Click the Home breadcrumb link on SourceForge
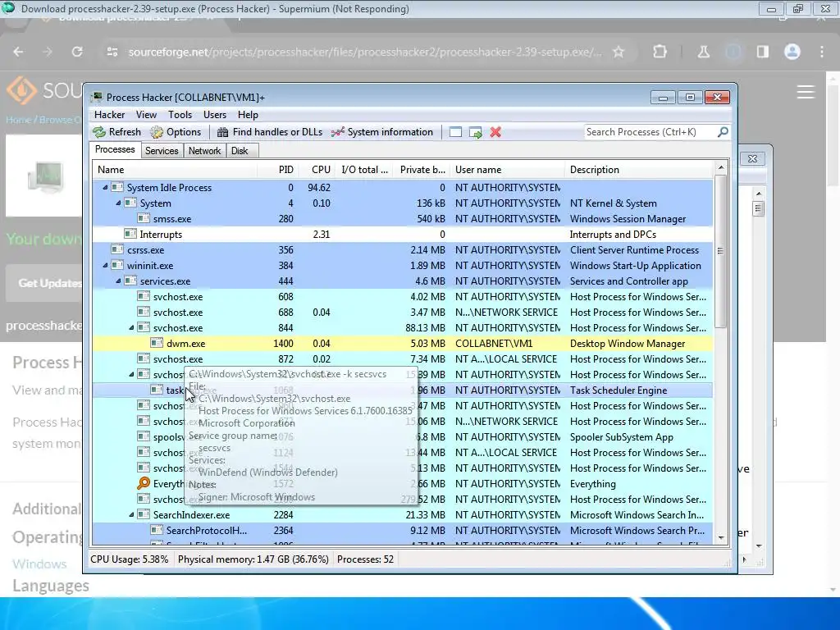The height and width of the screenshot is (630, 840). (x=18, y=120)
